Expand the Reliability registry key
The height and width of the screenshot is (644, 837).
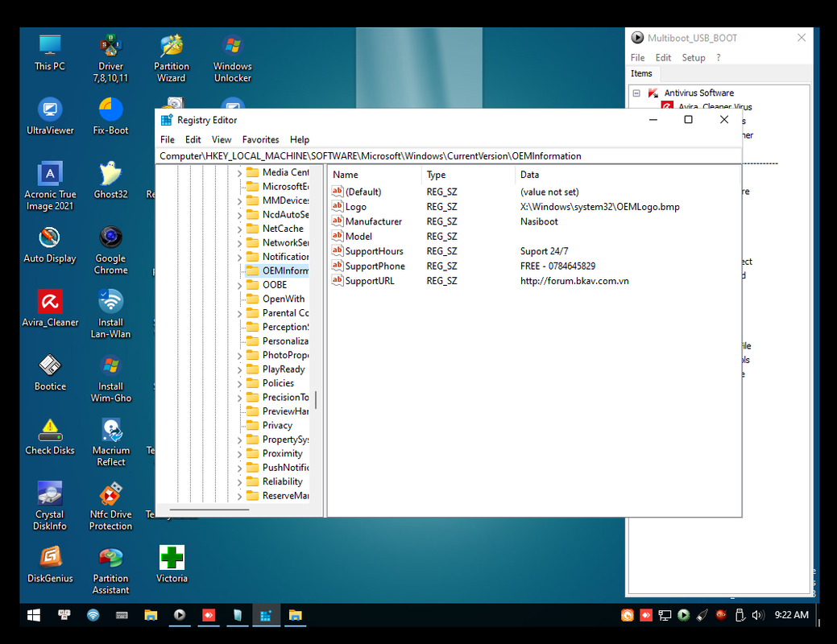[239, 482]
